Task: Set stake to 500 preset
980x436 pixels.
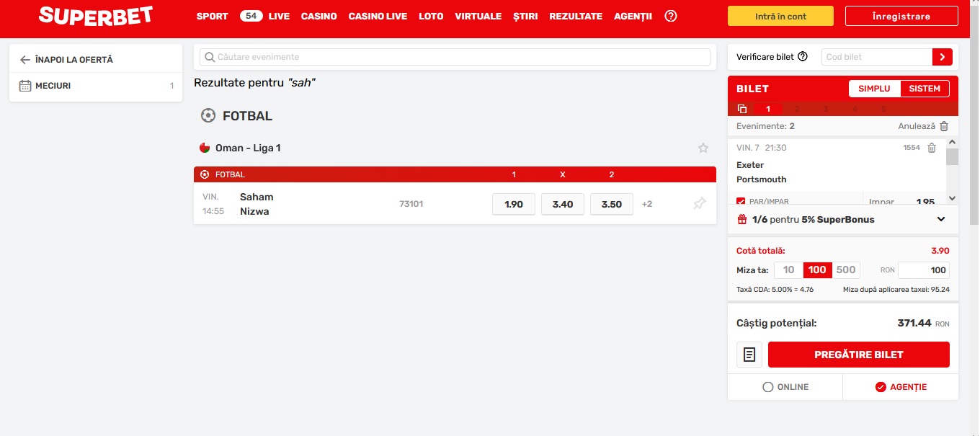Action: (846, 270)
